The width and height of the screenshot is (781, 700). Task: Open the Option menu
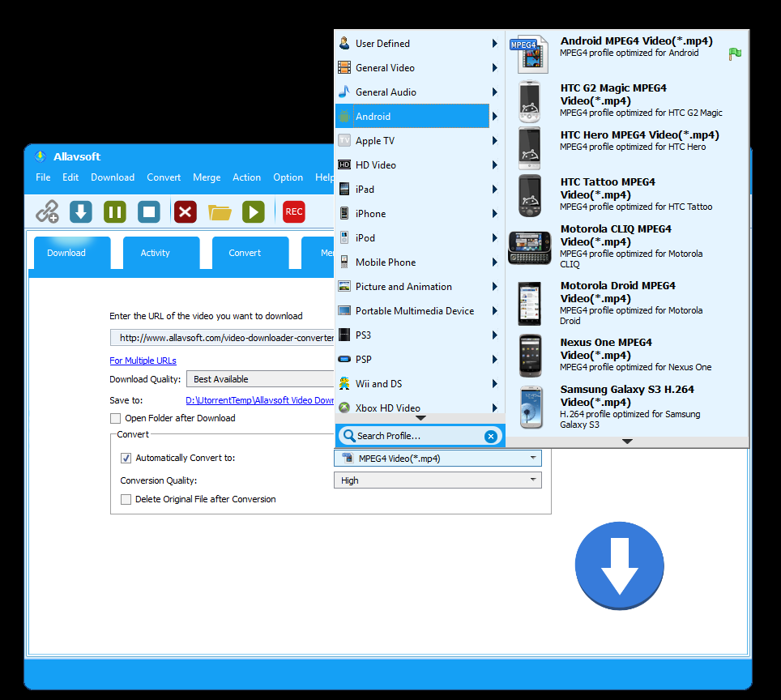288,177
